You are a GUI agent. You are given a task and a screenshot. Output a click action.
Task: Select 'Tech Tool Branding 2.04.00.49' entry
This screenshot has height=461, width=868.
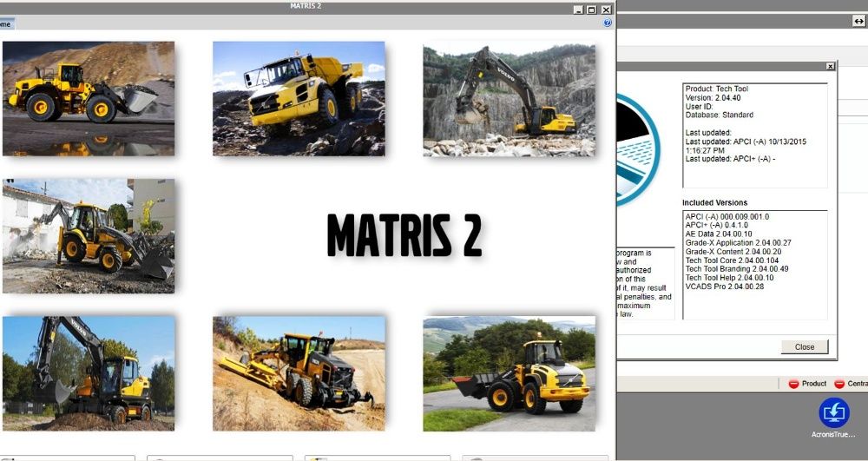coord(737,269)
